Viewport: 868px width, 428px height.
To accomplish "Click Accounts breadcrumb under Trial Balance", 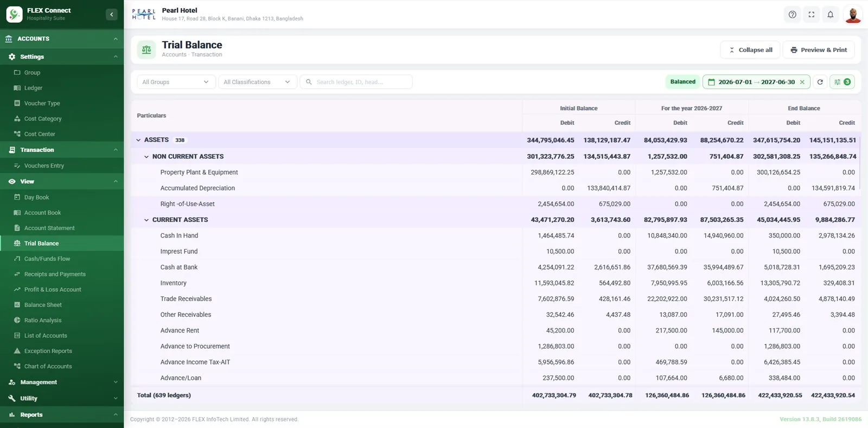I will [174, 55].
